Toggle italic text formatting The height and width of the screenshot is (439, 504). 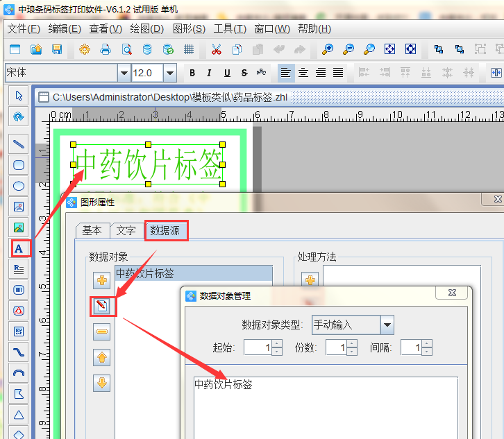tap(210, 73)
